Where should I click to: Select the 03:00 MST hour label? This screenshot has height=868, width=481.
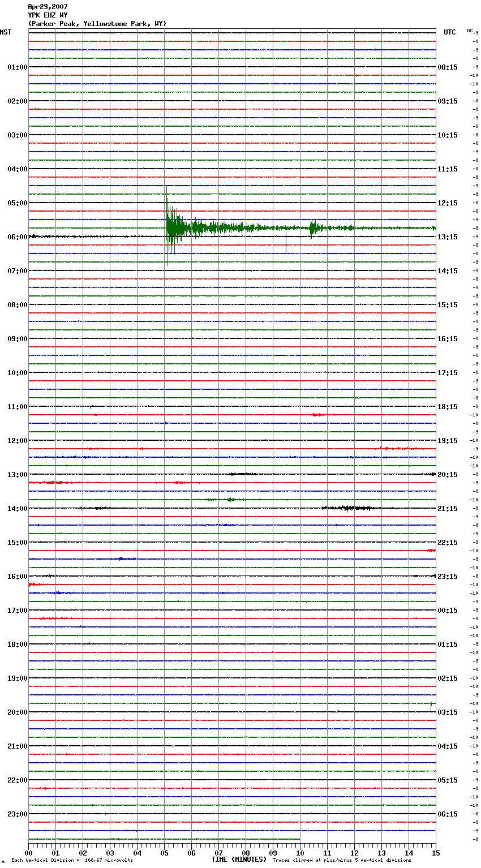click(x=18, y=135)
